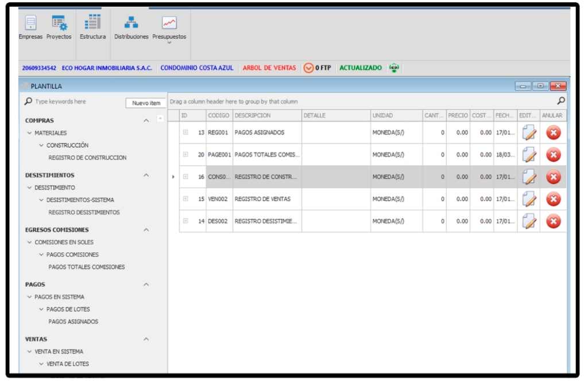Edit the REGISTRO DE CONSTR row
588x382 pixels.
[x=529, y=177]
